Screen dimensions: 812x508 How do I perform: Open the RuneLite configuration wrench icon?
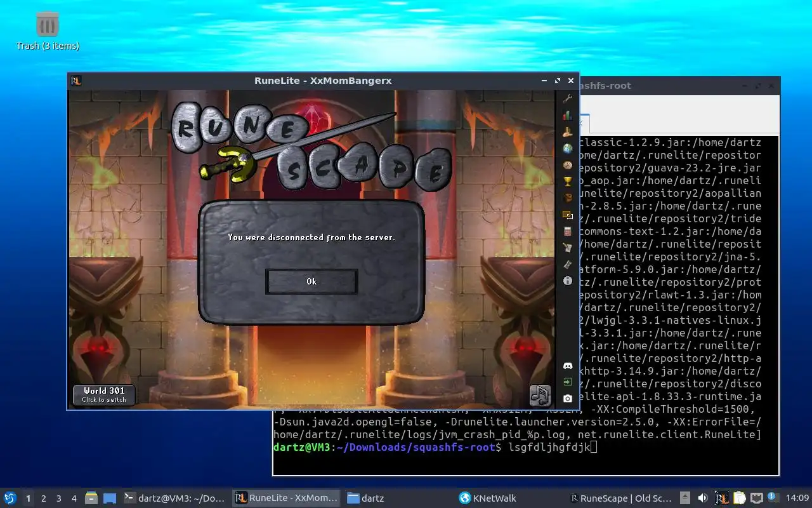[x=568, y=99]
